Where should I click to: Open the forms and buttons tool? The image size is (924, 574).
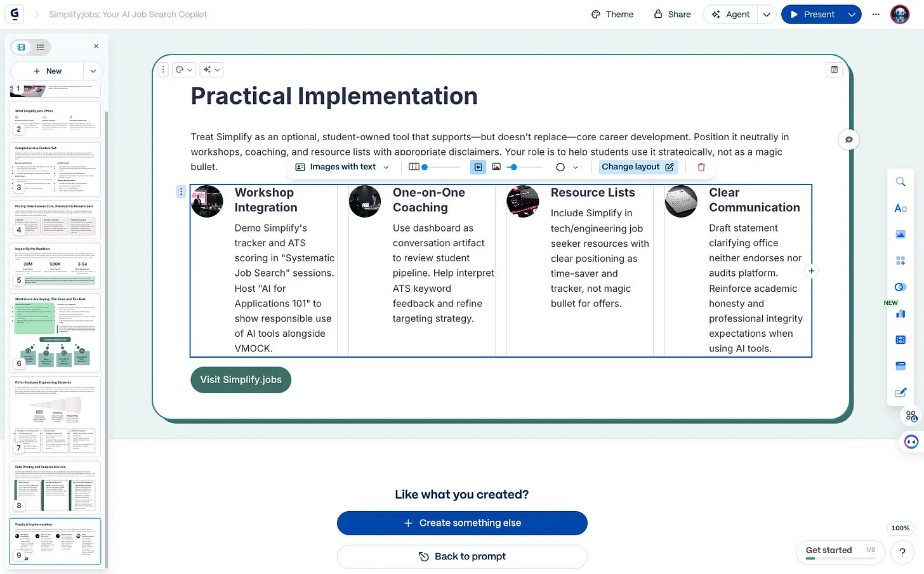click(x=900, y=393)
